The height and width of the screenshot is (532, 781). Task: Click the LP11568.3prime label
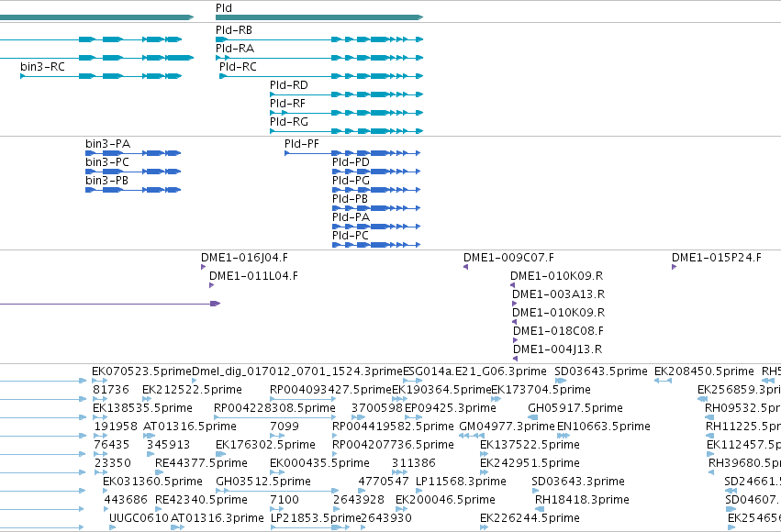tap(461, 482)
